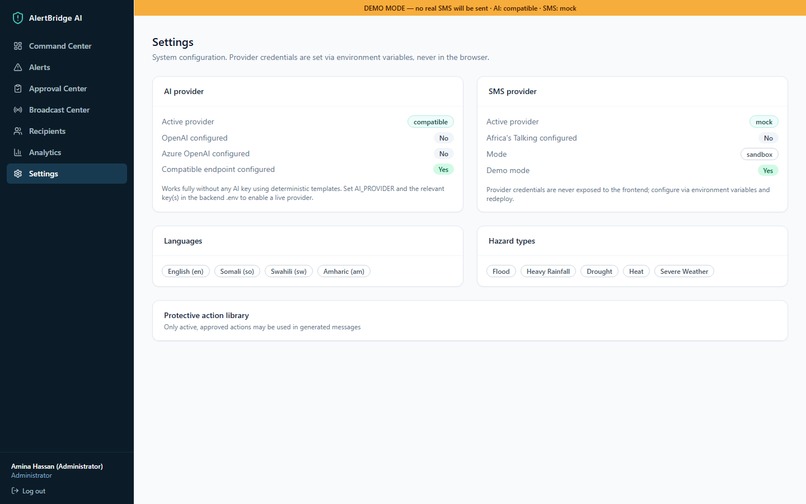
Task: Click the Analytics bar chart icon
Action: (18, 152)
